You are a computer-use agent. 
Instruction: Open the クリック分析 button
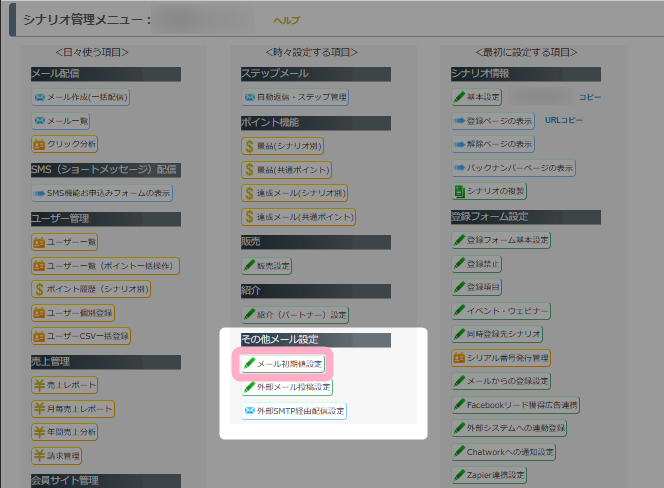(x=66, y=144)
